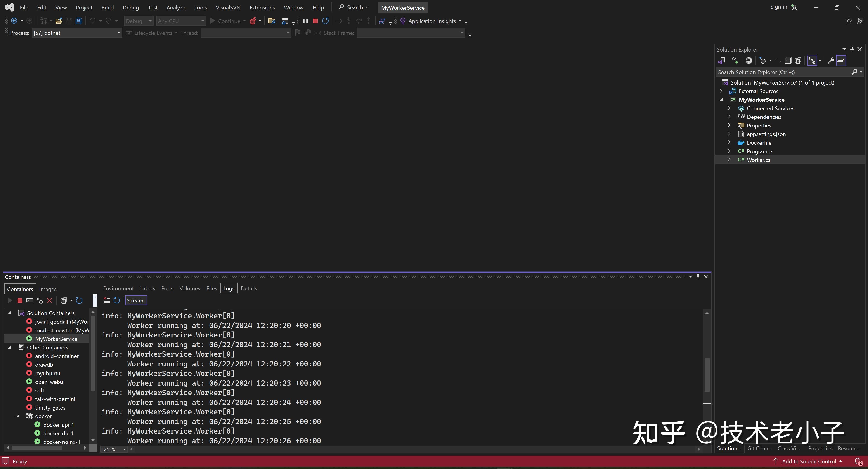Open Solution Explorer properties wrench icon
Image resolution: width=868 pixels, height=469 pixels.
pos(831,61)
